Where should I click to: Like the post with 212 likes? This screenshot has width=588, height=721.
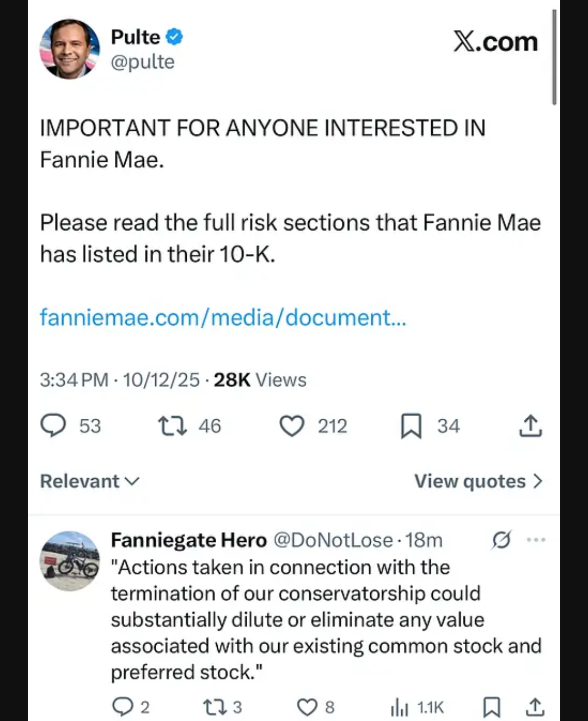(292, 426)
